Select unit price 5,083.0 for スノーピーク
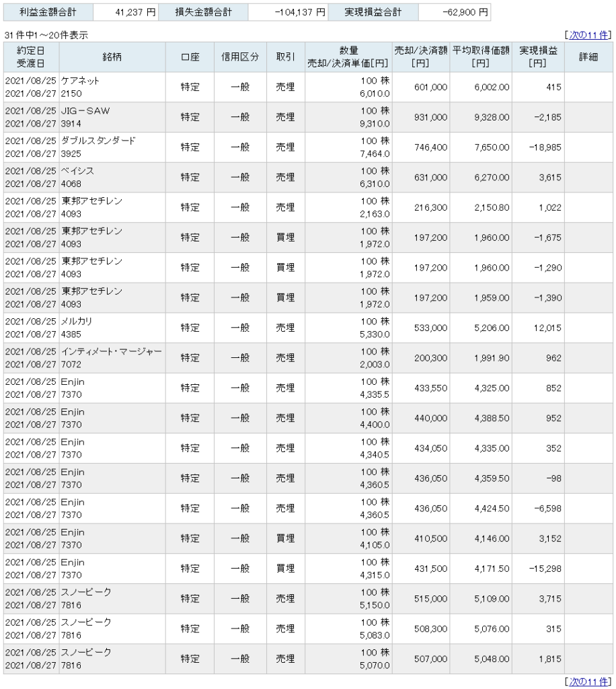Image resolution: width=616 pixels, height=689 pixels. pyautogui.click(x=375, y=635)
